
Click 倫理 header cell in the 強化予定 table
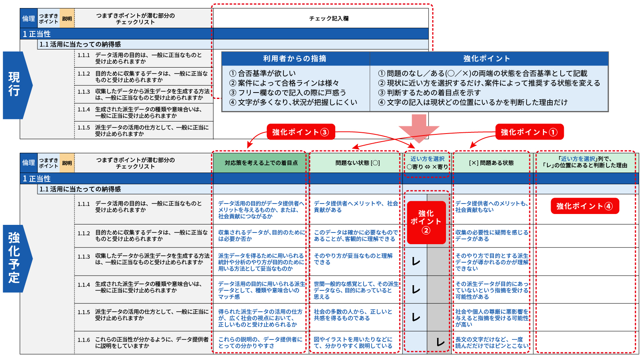click(x=29, y=163)
